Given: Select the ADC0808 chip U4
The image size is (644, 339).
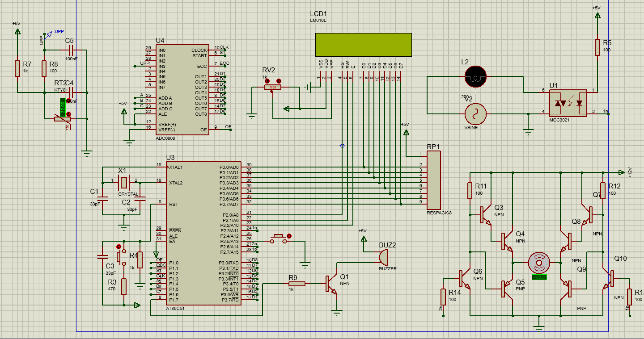Looking at the screenshot, I should pyautogui.click(x=182, y=89).
